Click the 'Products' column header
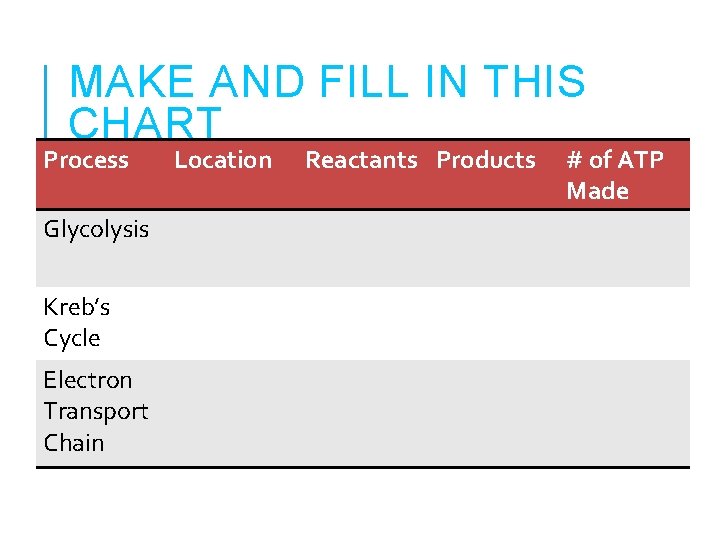This screenshot has height=540, width=720. pyautogui.click(x=486, y=160)
